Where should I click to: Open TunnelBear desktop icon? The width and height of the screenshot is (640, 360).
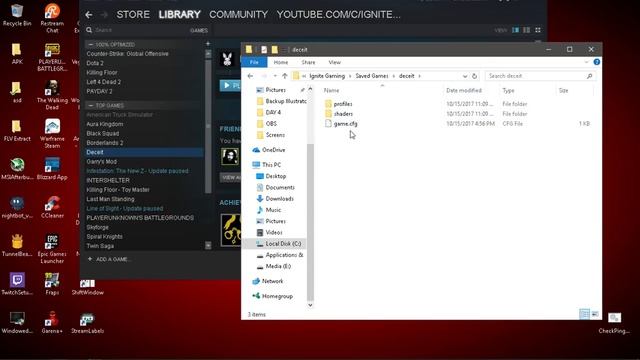pyautogui.click(x=17, y=246)
